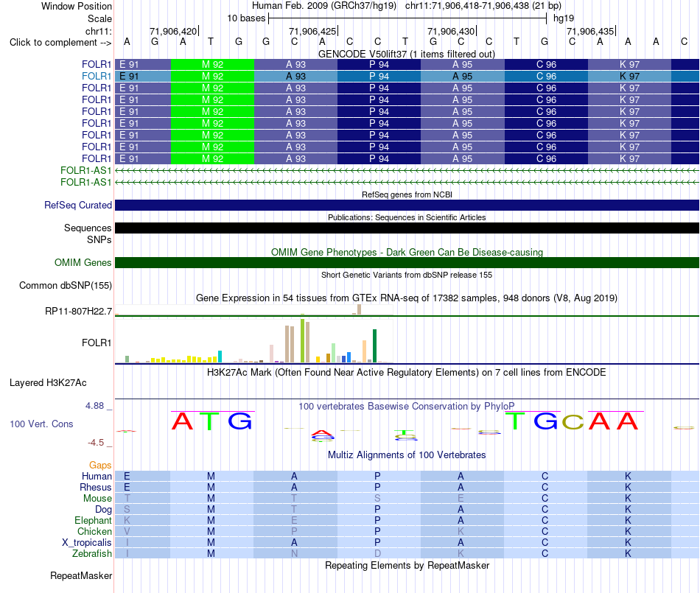The image size is (700, 593).
Task: Click the PhyloP Basewise Conservation title
Action: [x=407, y=406]
